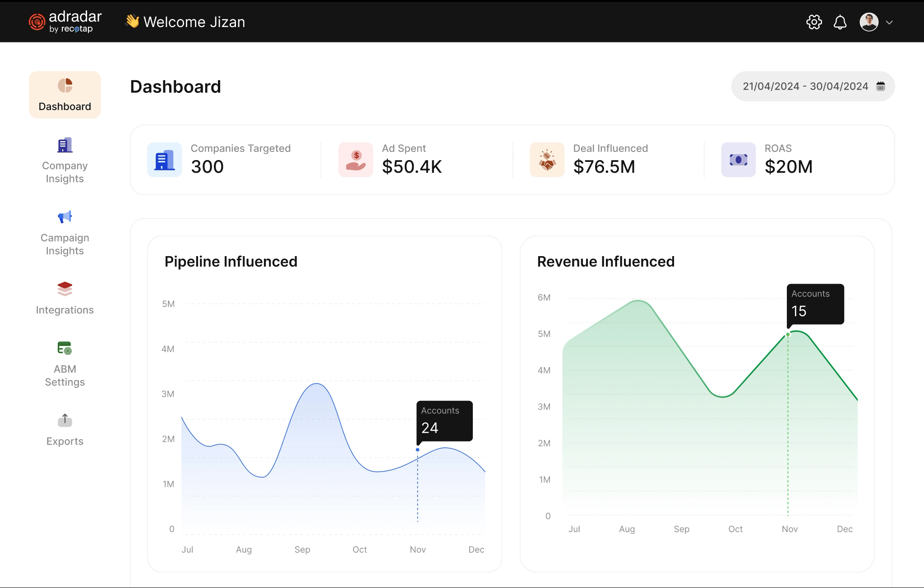Click the Ad Spent dollar icon
924x588 pixels.
(355, 160)
